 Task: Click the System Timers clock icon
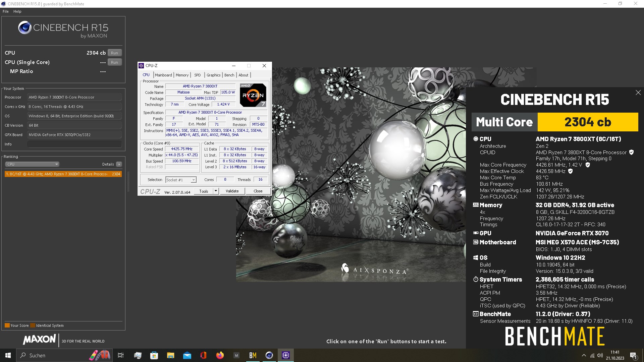(476, 279)
